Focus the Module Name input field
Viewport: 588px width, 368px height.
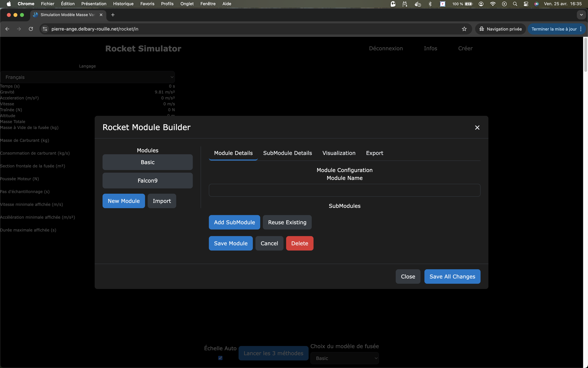coord(345,190)
